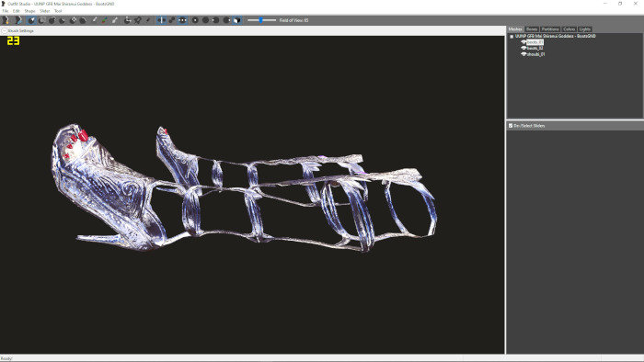Open the Slider menu

pos(45,11)
